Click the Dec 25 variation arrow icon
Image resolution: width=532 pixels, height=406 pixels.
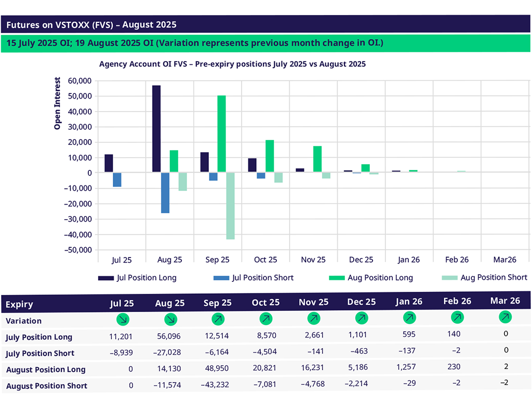(x=361, y=317)
